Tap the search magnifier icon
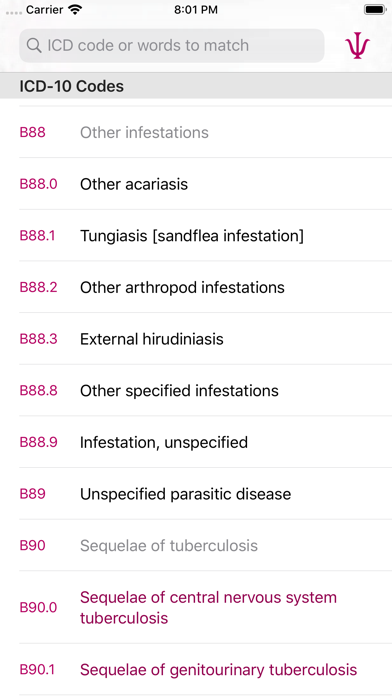Viewport: 392px width, 696px height. coord(34,45)
